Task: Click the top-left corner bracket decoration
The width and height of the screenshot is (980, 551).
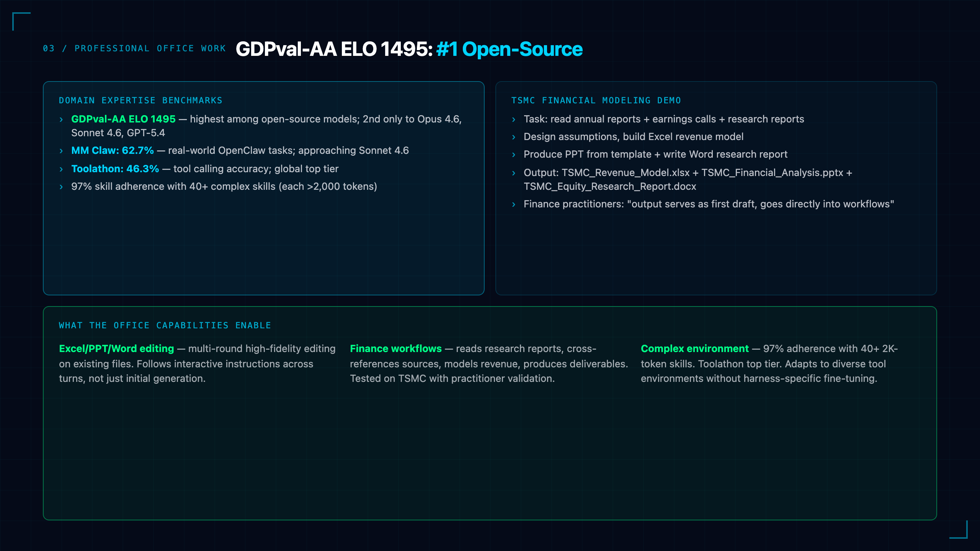Action: (x=21, y=21)
